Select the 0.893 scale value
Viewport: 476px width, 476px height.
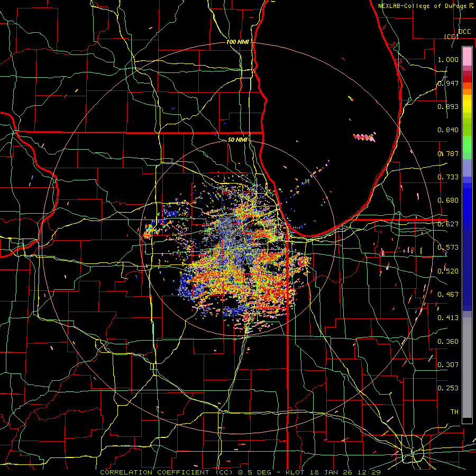click(x=448, y=106)
